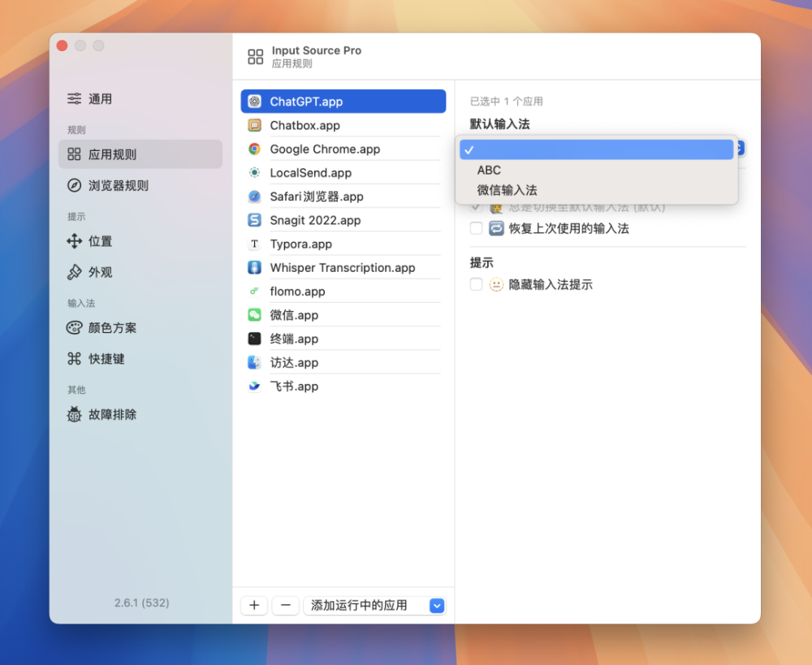Tick the 隐藏输入法提示 checkbox
The image size is (812, 665).
click(476, 284)
